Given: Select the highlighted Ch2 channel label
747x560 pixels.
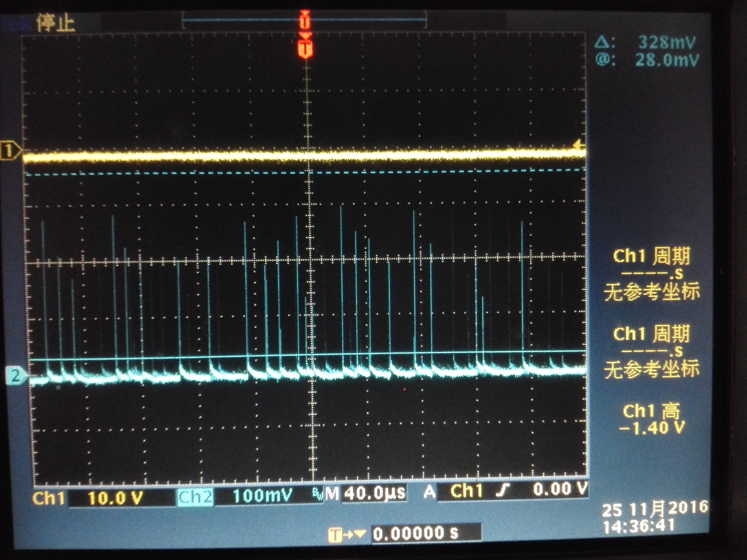Looking at the screenshot, I should [195, 497].
